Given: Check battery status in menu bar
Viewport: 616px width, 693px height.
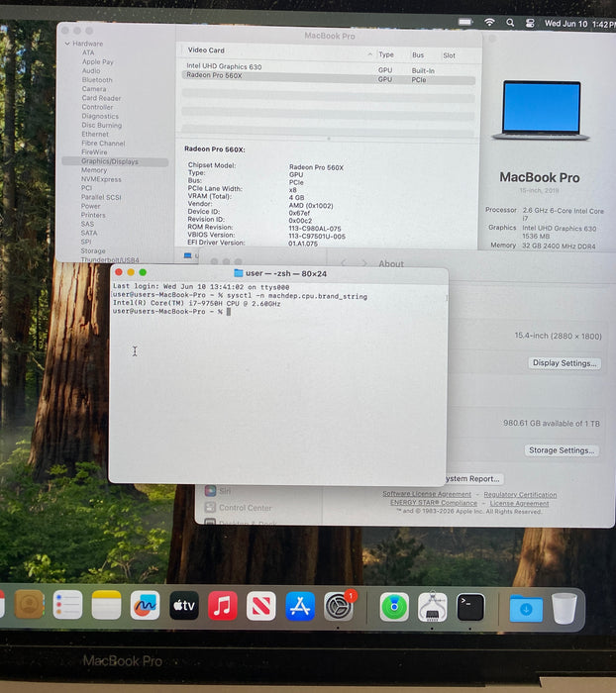Looking at the screenshot, I should [465, 22].
